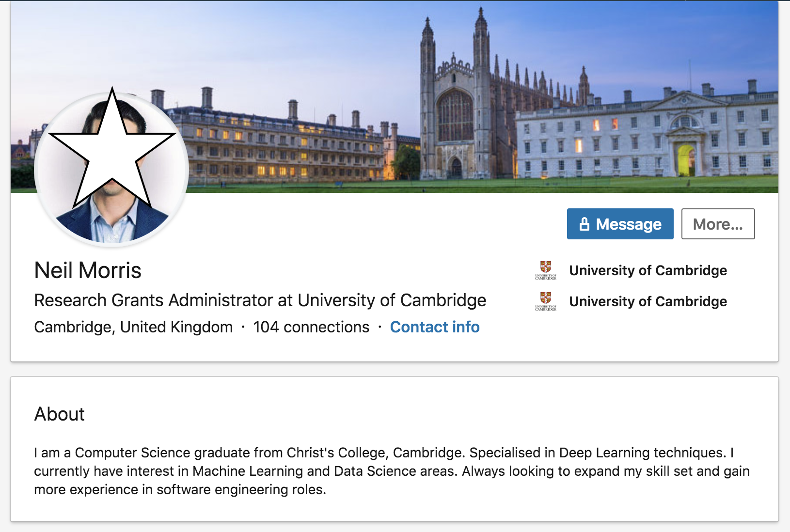
Task: Click the About section heading
Action: point(59,414)
